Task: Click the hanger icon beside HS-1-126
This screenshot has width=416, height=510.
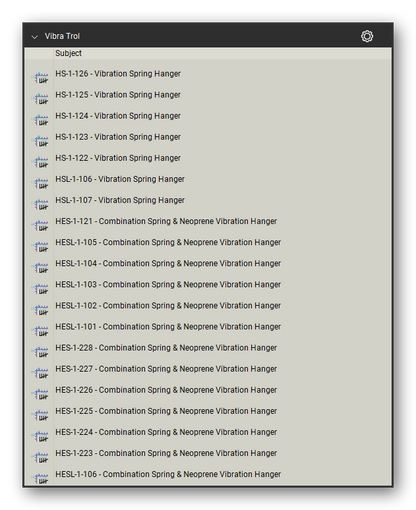Action: point(40,78)
